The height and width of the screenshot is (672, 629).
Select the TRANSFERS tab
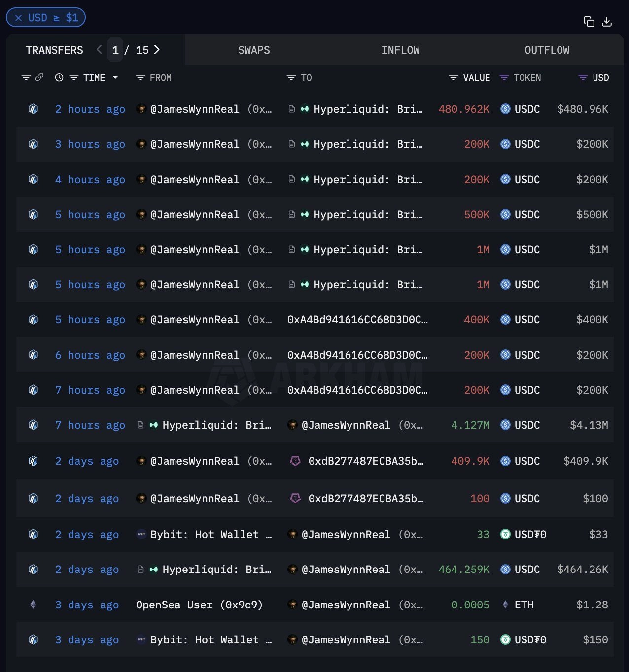click(54, 50)
